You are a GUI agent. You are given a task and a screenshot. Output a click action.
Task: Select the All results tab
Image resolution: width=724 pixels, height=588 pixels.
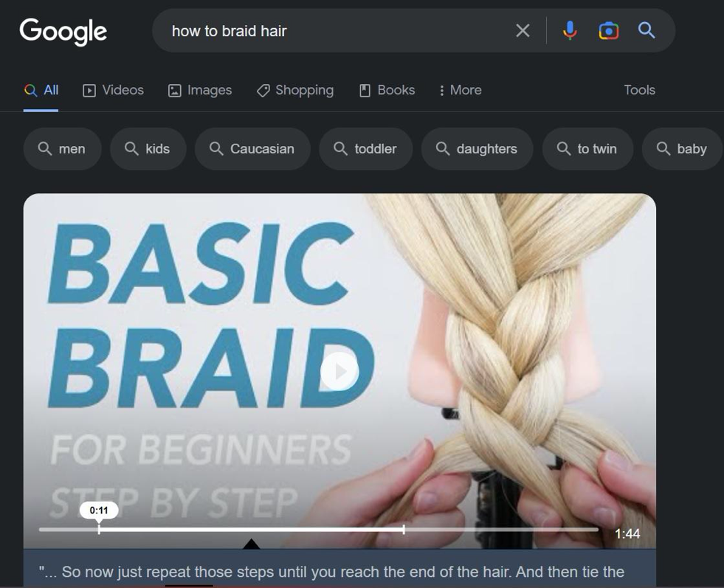(x=41, y=90)
